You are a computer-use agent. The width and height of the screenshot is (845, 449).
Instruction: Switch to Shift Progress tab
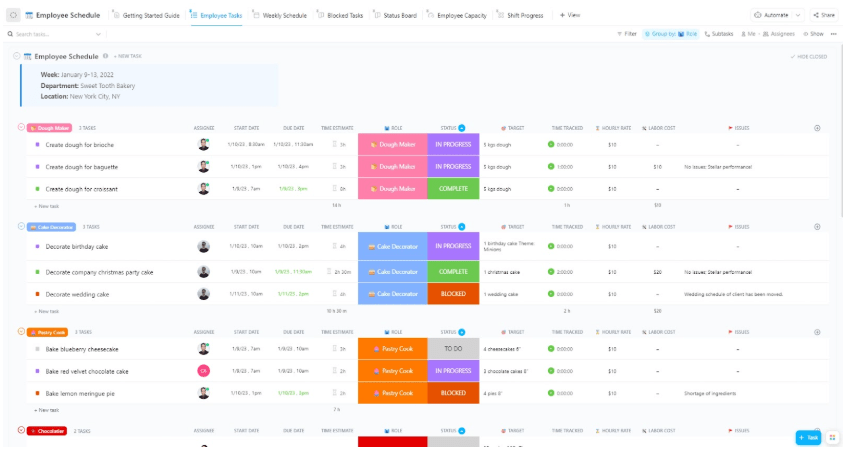[521, 16]
